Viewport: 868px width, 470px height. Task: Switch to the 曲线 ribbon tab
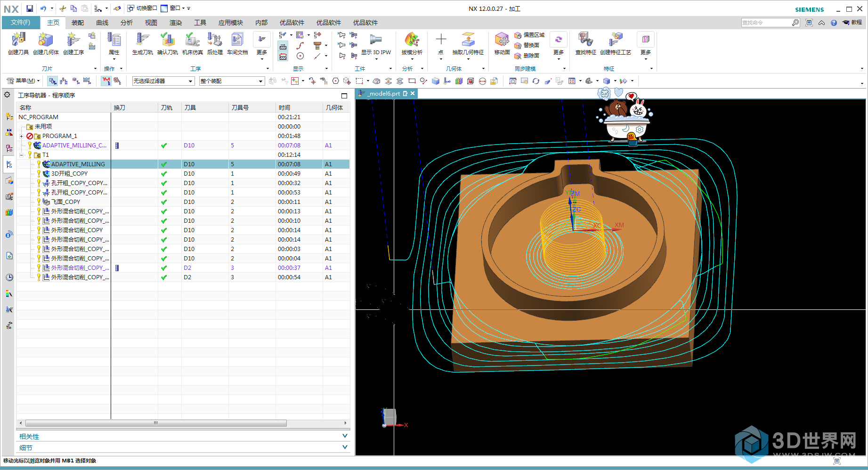click(x=102, y=23)
